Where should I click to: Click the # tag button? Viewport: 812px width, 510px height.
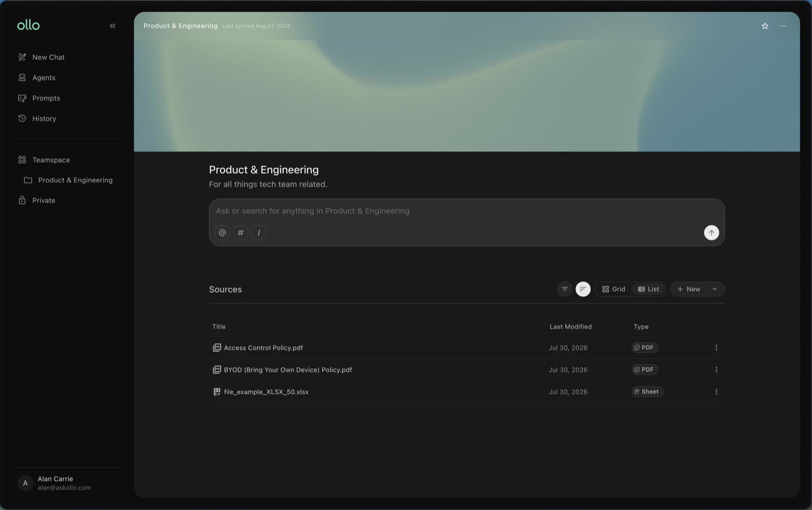click(x=241, y=233)
